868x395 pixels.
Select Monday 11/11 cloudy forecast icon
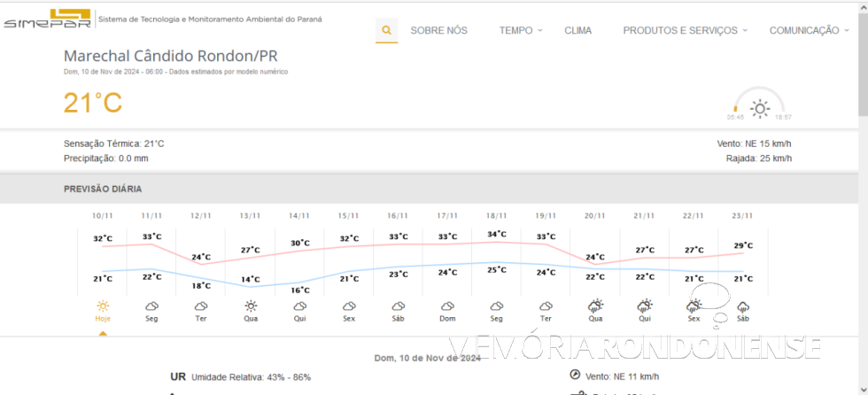(151, 306)
